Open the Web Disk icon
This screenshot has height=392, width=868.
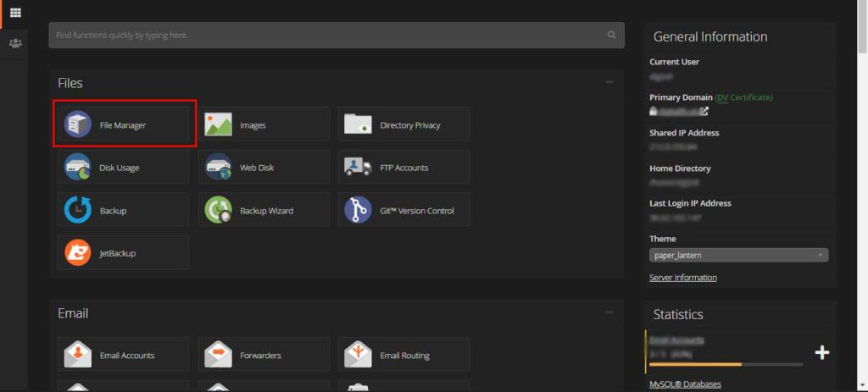coord(218,167)
